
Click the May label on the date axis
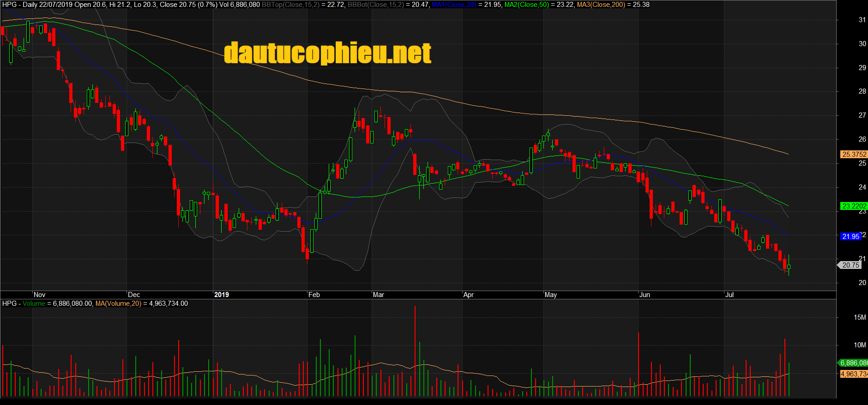coord(551,295)
